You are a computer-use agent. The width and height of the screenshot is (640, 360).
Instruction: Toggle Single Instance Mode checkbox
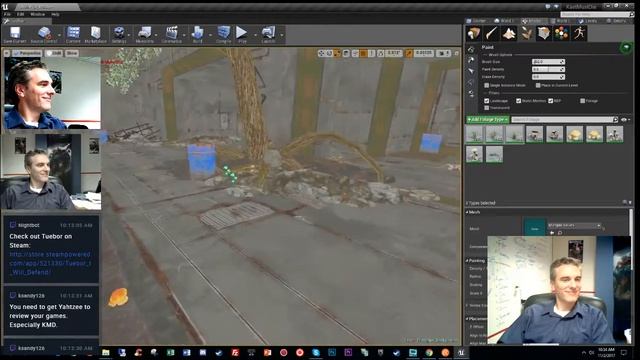click(487, 85)
